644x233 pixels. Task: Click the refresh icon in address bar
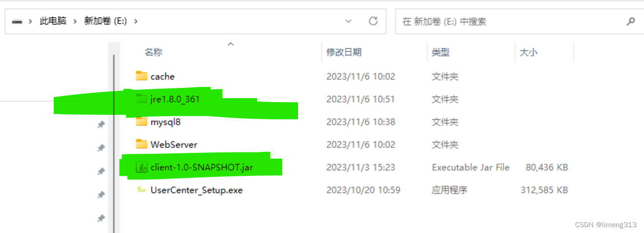click(x=373, y=21)
